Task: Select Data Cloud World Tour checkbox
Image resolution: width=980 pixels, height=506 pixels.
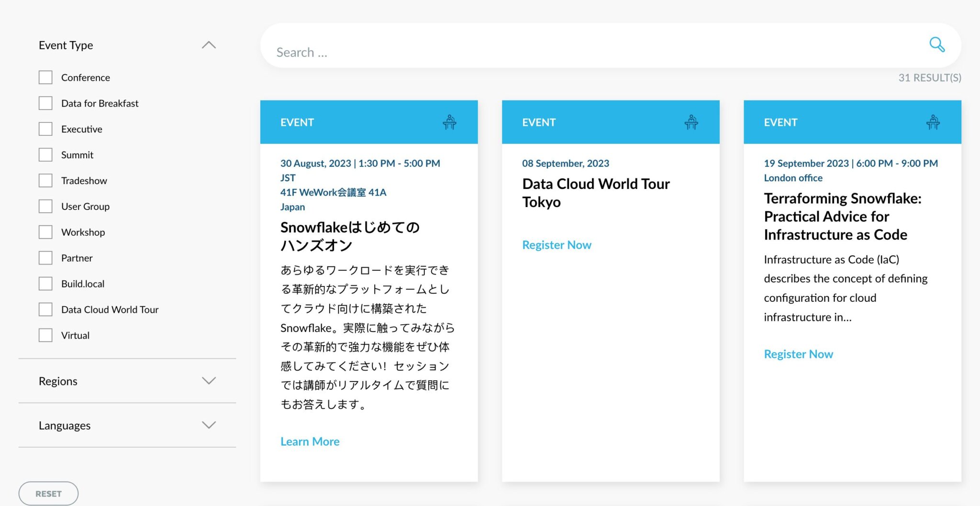Action: 45,310
